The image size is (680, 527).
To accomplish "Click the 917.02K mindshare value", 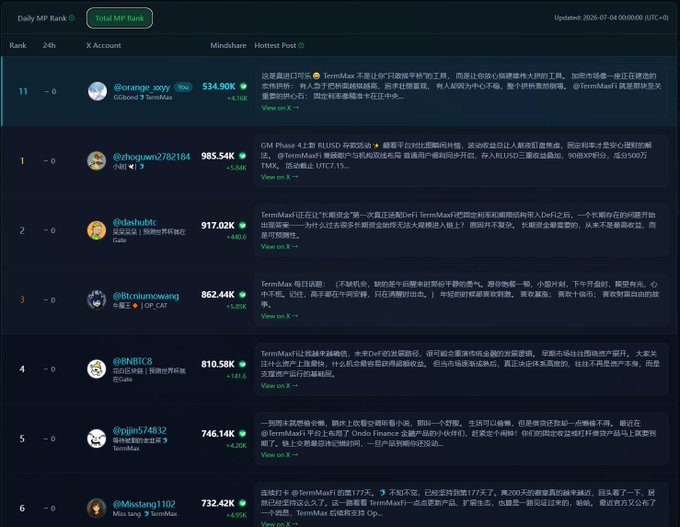I will tap(218, 225).
